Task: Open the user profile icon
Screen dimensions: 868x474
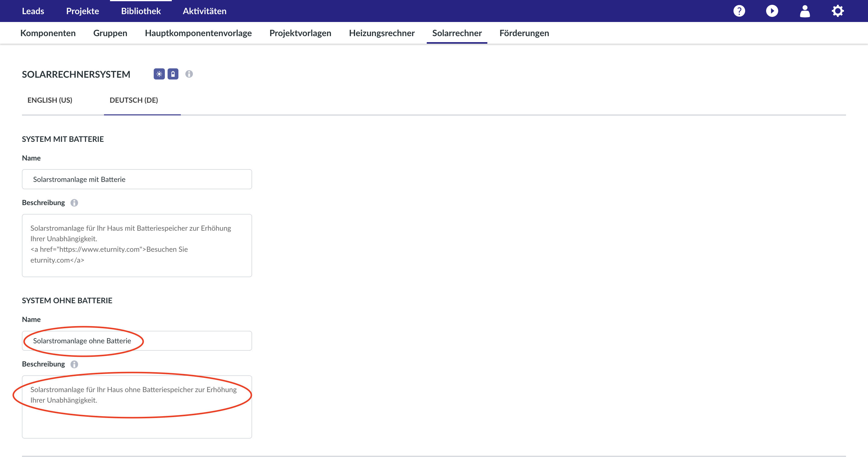Action: click(x=805, y=11)
